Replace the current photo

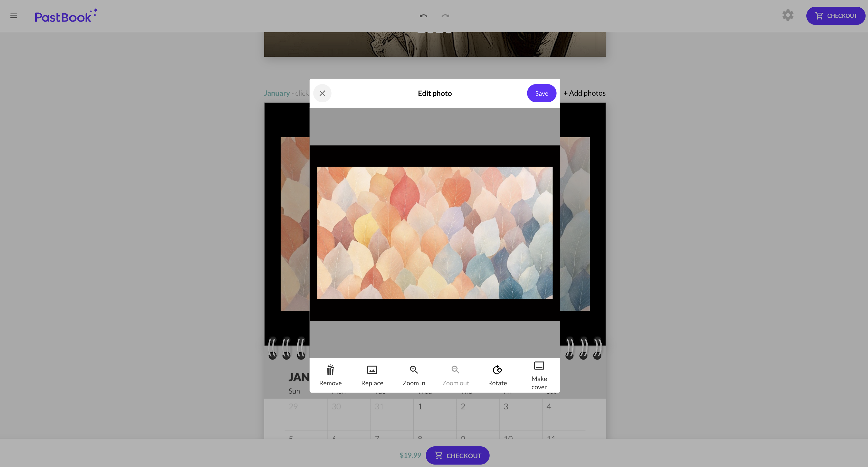pyautogui.click(x=372, y=375)
